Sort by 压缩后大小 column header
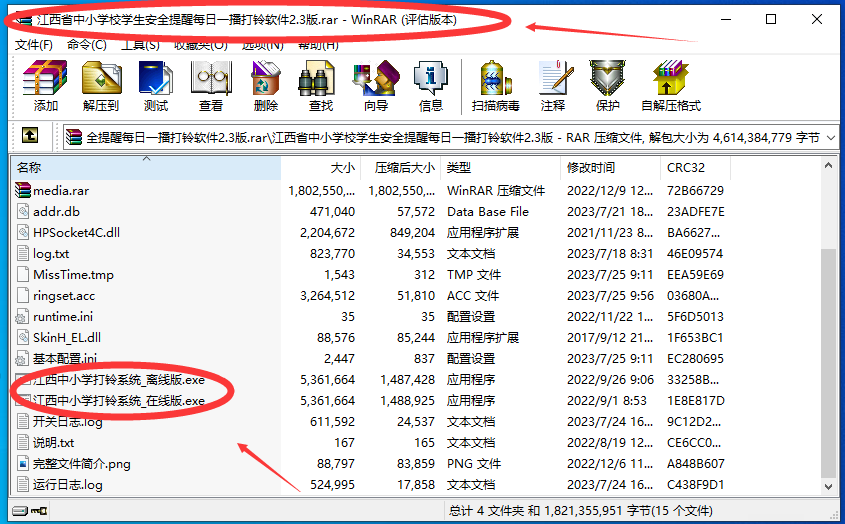 pyautogui.click(x=400, y=168)
